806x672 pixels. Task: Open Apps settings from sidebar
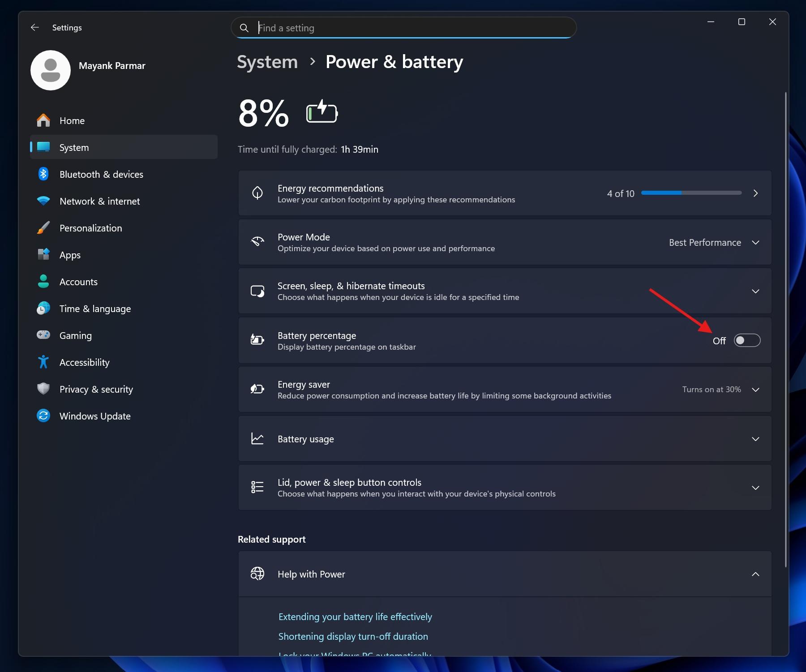70,255
